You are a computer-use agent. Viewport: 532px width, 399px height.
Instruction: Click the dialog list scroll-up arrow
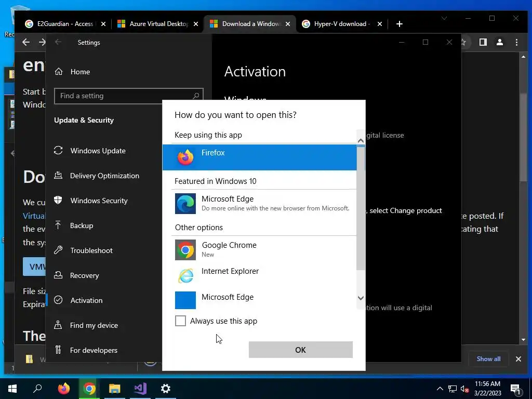(361, 140)
